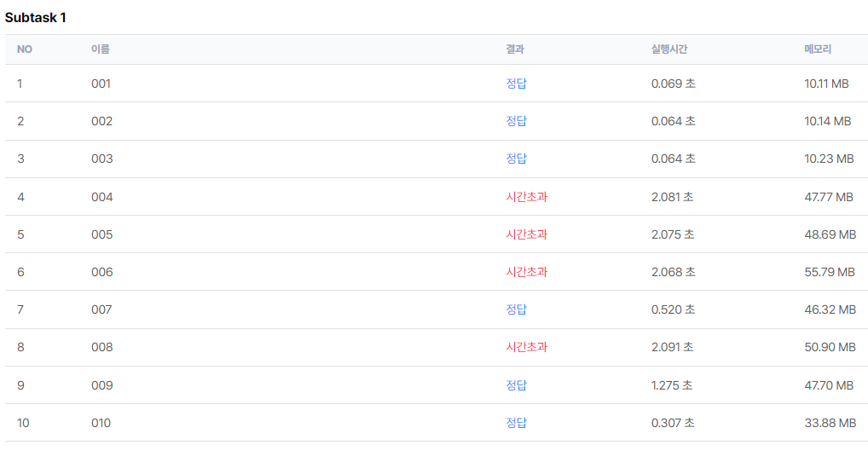The image size is (868, 451).
Task: Click the NO column header
Action: (25, 49)
